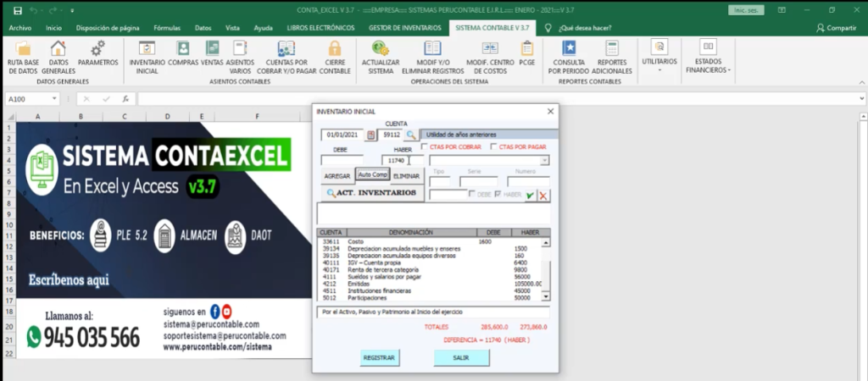Click the calendar date picker icon

(371, 135)
